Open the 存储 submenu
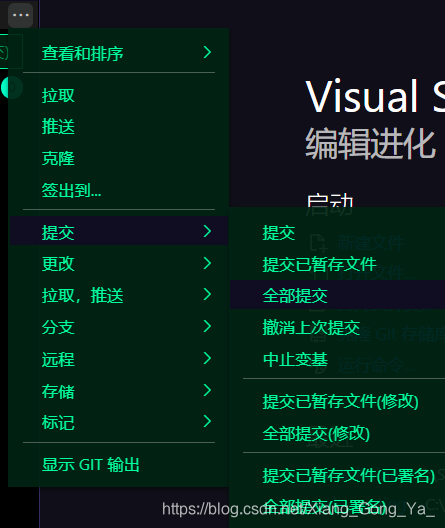Image resolution: width=445 pixels, height=528 pixels. tap(119, 391)
